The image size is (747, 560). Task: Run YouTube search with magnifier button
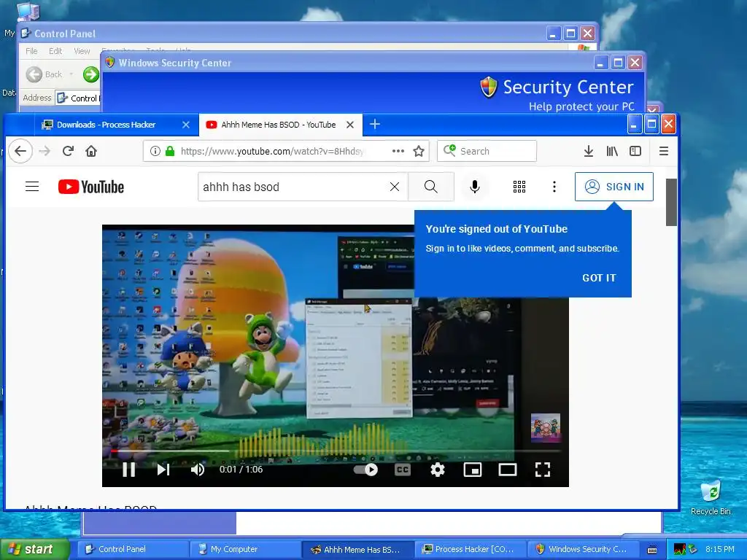click(x=430, y=187)
